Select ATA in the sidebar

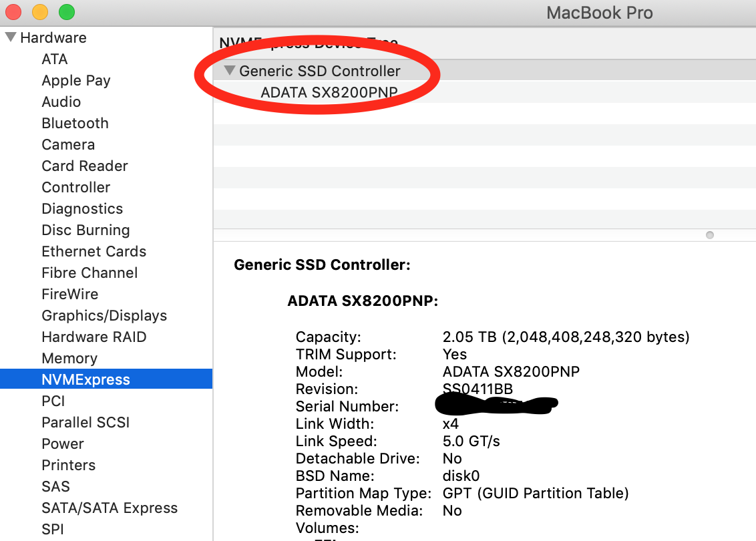coord(55,59)
